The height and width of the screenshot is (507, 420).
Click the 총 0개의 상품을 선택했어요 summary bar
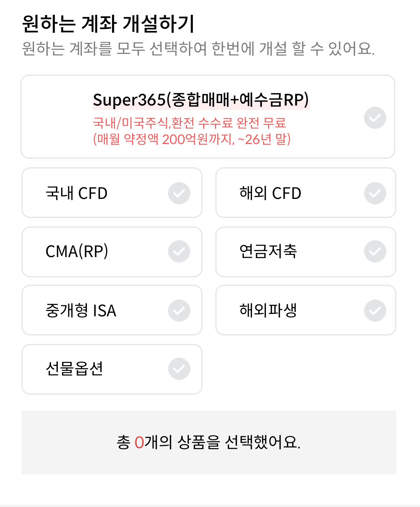(209, 442)
